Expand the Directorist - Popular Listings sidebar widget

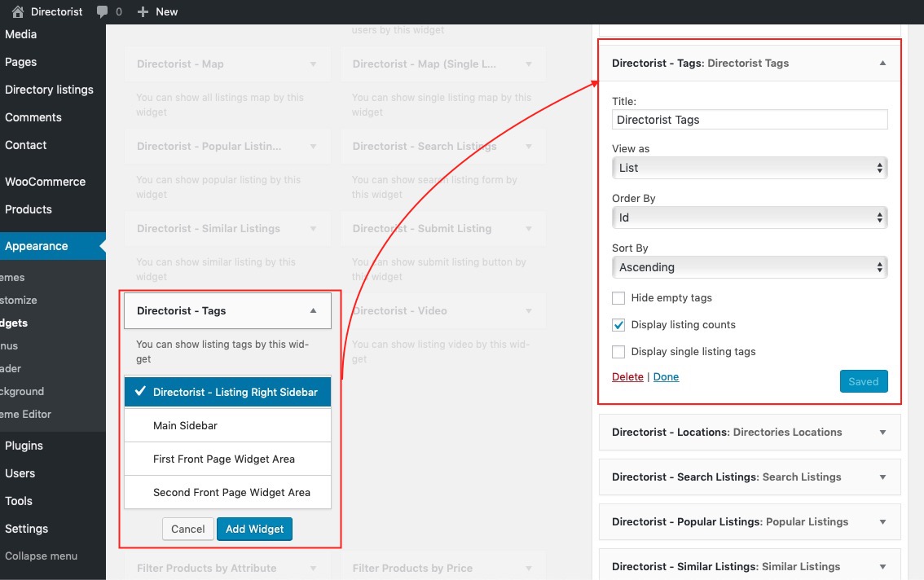point(882,521)
